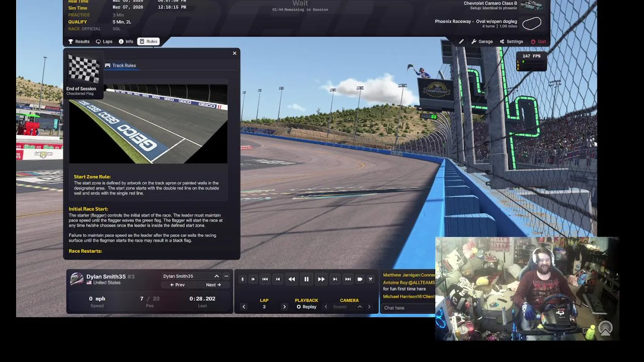
Task: Click the PRACTICE session label
Action: pyautogui.click(x=79, y=15)
